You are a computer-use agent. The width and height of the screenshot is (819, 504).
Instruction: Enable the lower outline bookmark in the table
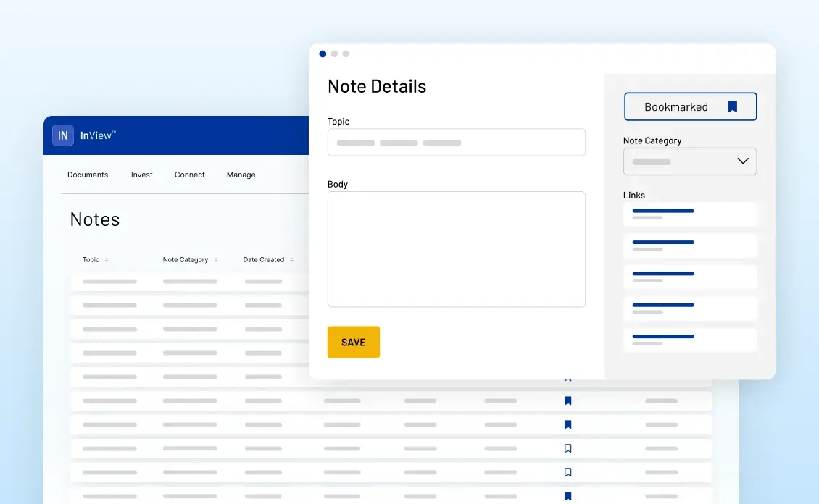(568, 472)
